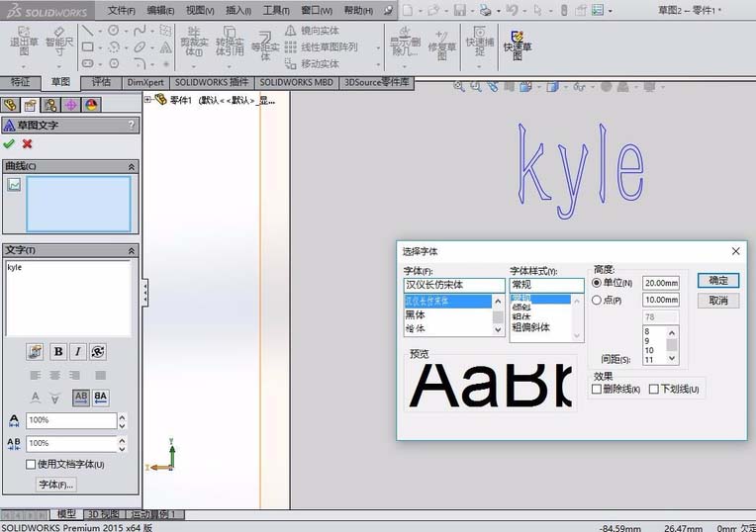Click OK (确定) in font dialog
The height and width of the screenshot is (532, 756).
point(718,281)
